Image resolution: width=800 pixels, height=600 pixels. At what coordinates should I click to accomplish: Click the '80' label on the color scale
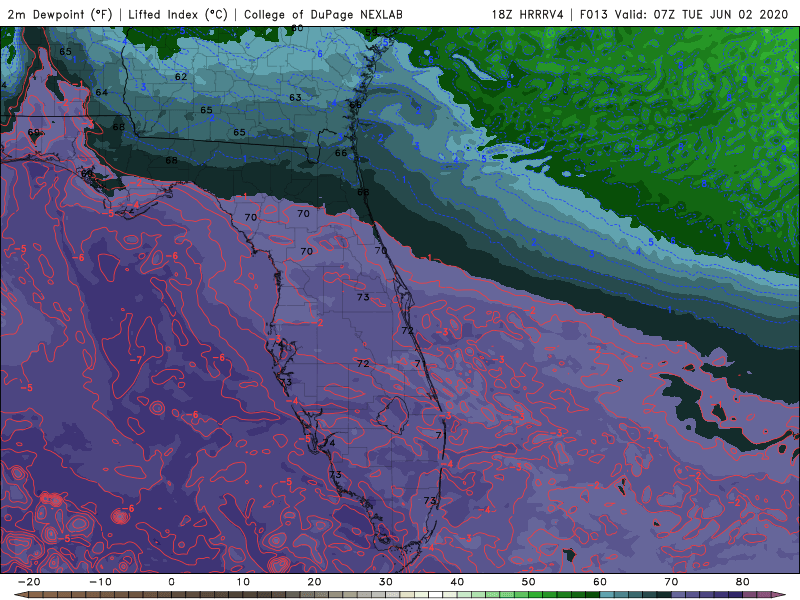pos(743,582)
